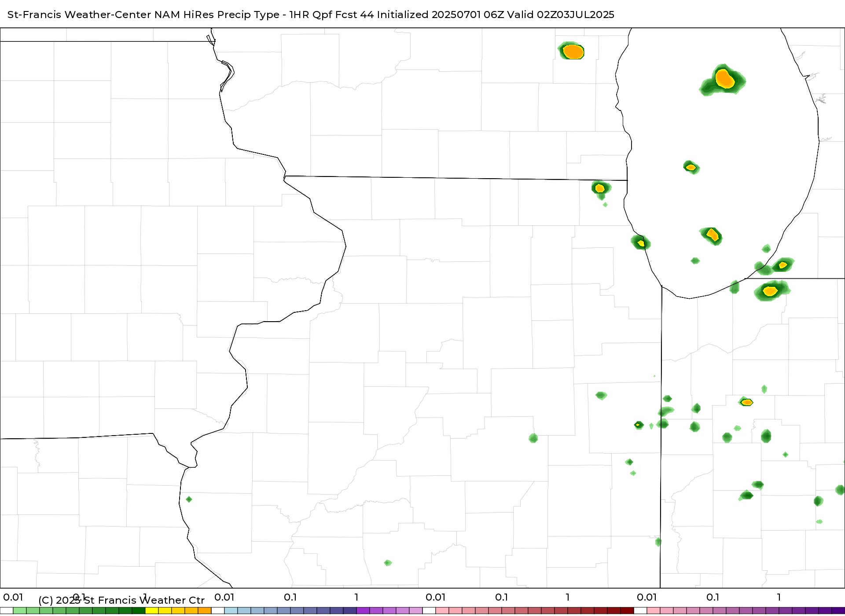The height and width of the screenshot is (616, 845).
Task: Click the large orange precipitation cell in northern Wisconsin
Action: (572, 51)
